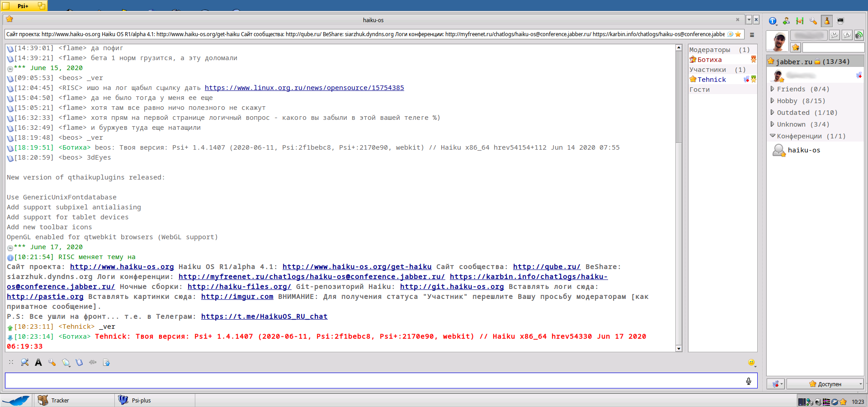Expand the Friends (0/4) group

coord(815,89)
